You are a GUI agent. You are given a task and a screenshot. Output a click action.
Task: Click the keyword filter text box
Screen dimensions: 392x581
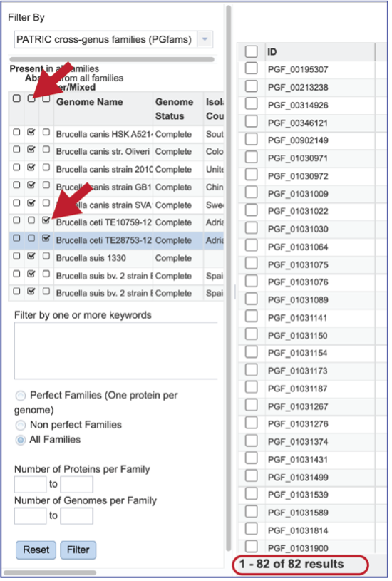point(115,351)
